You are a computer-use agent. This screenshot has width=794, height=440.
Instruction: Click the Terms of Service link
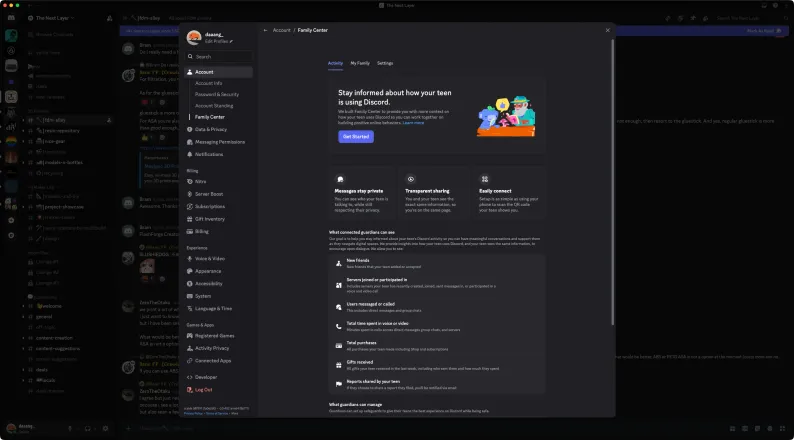click(217, 414)
